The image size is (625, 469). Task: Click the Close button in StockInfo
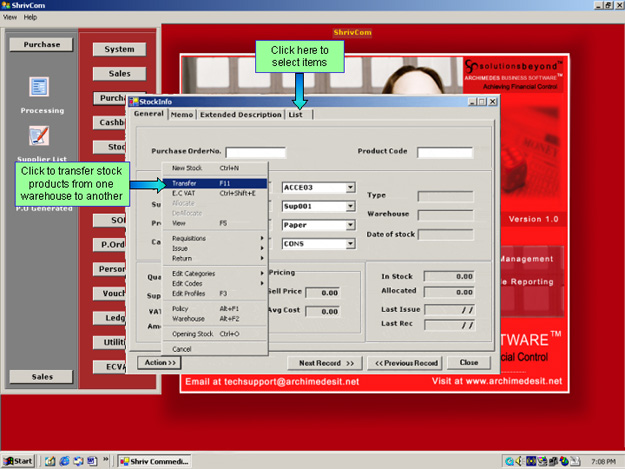[x=469, y=363]
